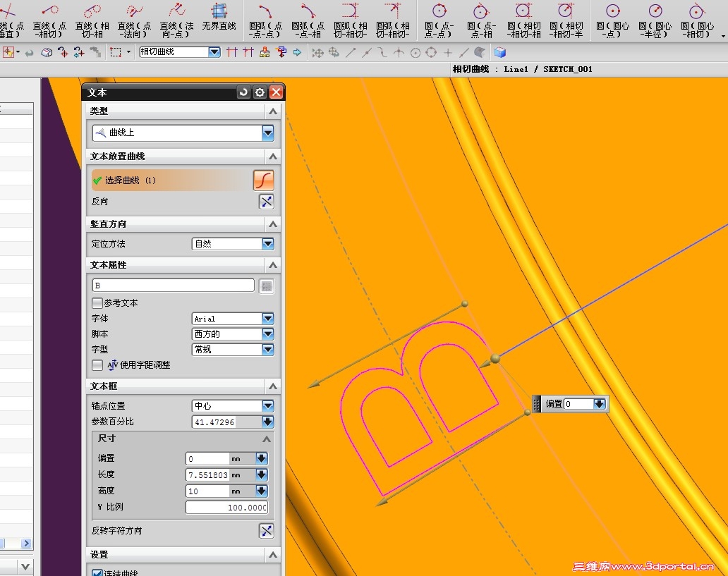Click the 参数百分比 value field
This screenshot has height=576, width=728.
226,422
